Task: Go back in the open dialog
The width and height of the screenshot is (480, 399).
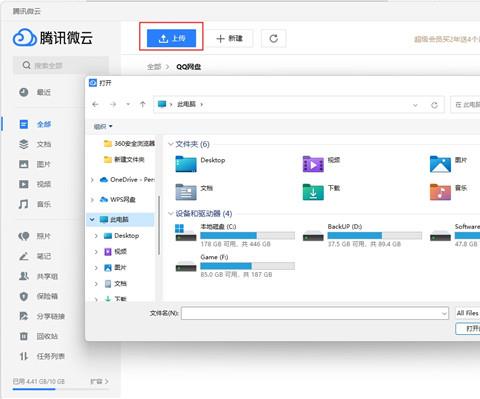Action: 95,105
